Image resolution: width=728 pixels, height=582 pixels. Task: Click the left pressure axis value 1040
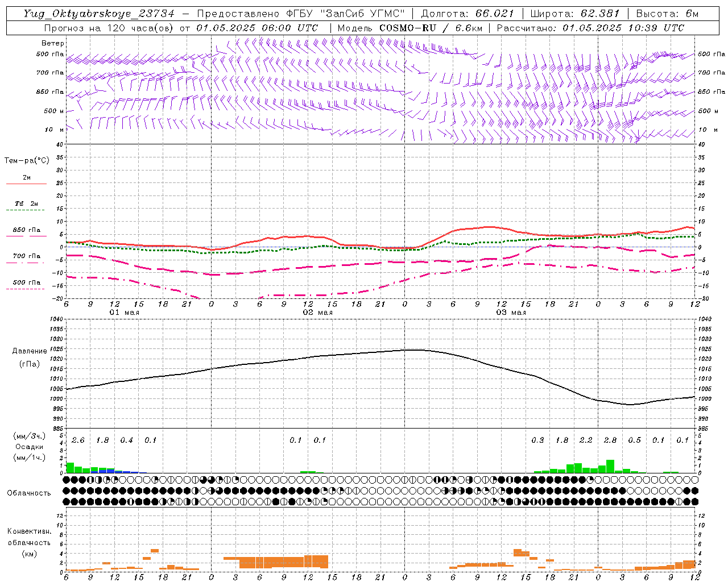(x=57, y=319)
